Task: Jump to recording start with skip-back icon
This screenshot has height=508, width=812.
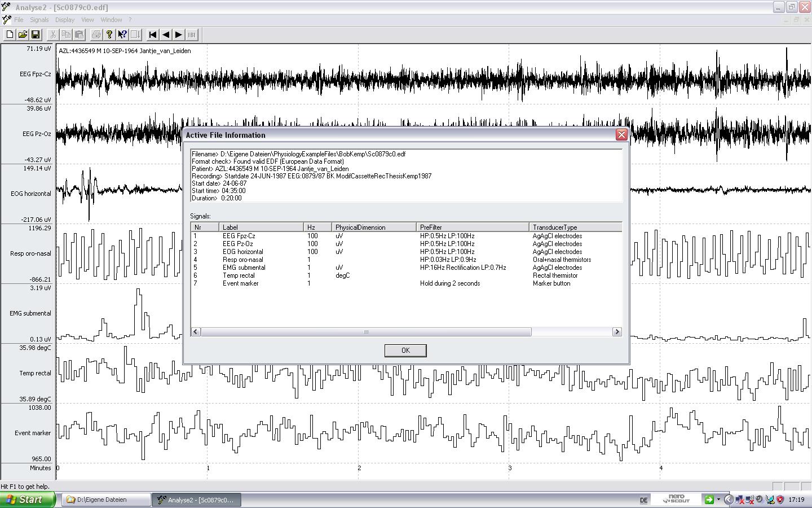Action: 152,34
